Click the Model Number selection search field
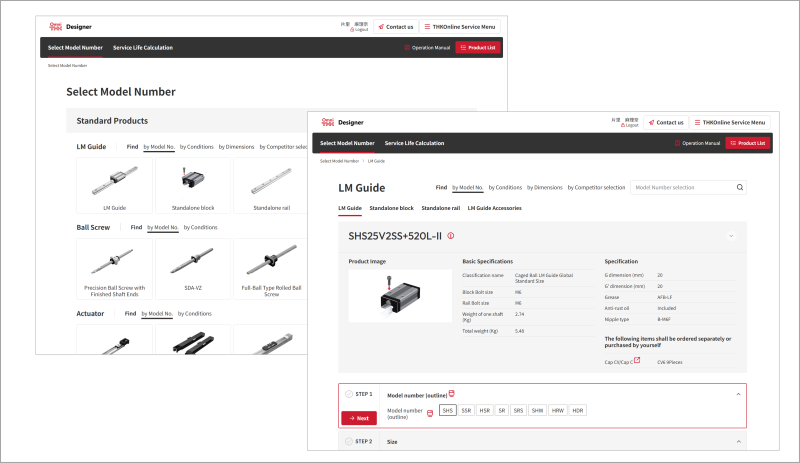Screen dimensions: 800x463 [683, 187]
